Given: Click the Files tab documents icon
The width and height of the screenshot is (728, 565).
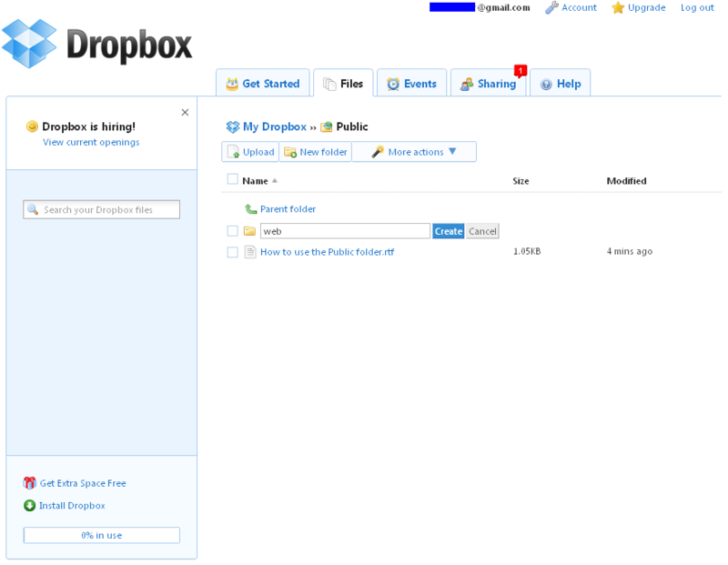Looking at the screenshot, I should tap(329, 84).
